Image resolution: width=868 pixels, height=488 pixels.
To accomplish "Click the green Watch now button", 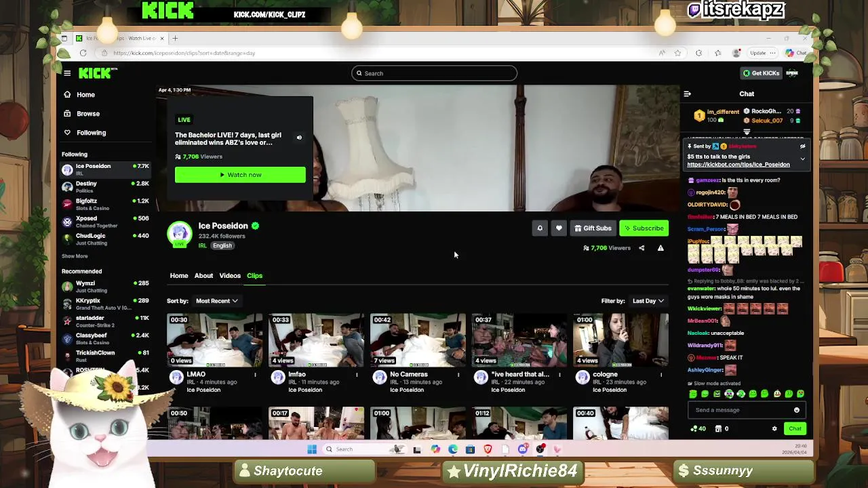I will [240, 175].
